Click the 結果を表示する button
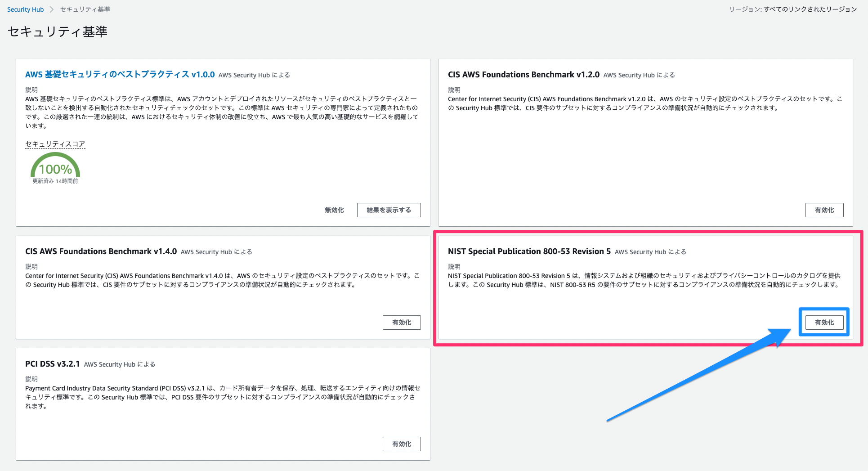Viewport: 868px width, 471px height. pyautogui.click(x=389, y=210)
